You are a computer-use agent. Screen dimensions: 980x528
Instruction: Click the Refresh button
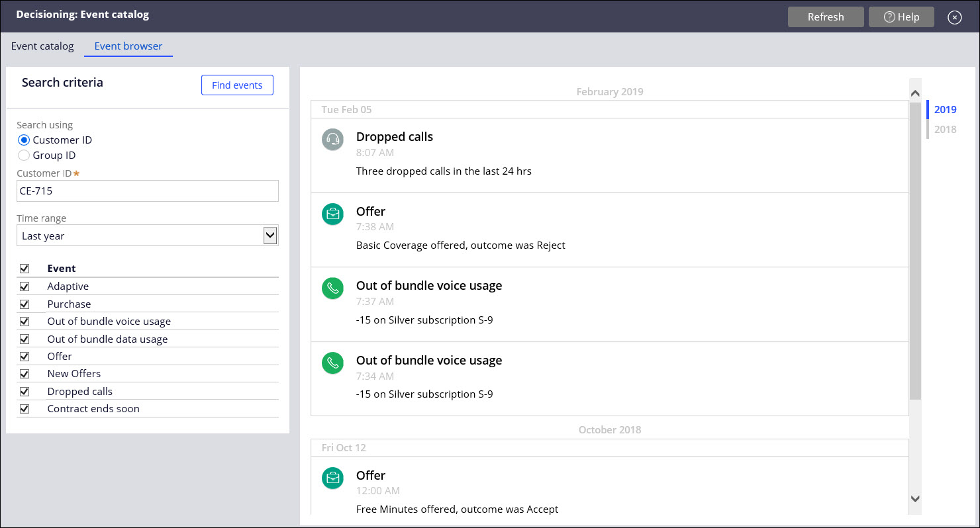coord(826,17)
